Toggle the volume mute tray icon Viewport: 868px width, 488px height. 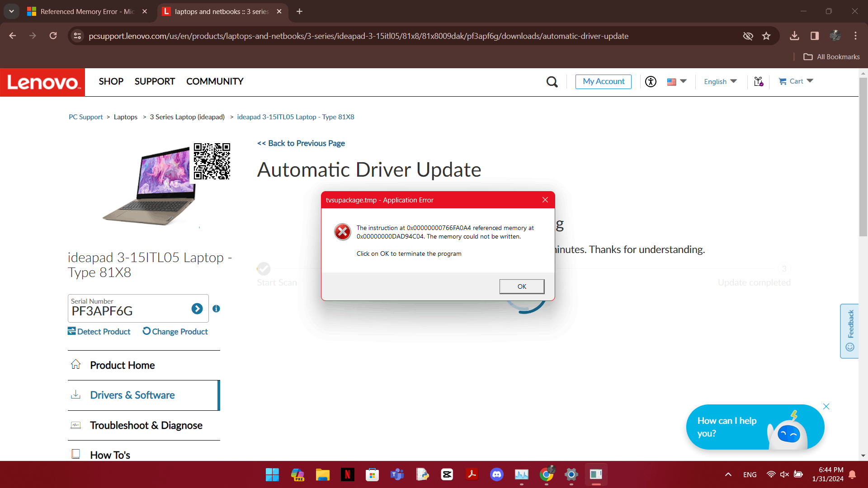tap(784, 474)
